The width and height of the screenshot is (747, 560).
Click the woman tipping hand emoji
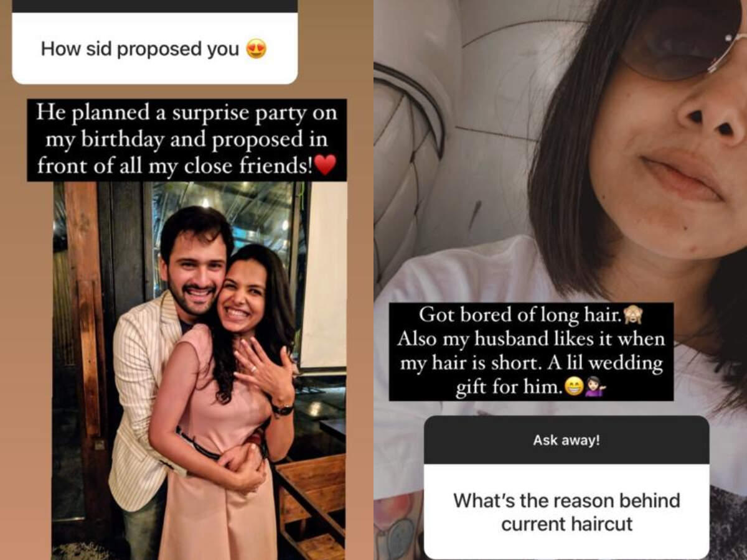click(595, 388)
